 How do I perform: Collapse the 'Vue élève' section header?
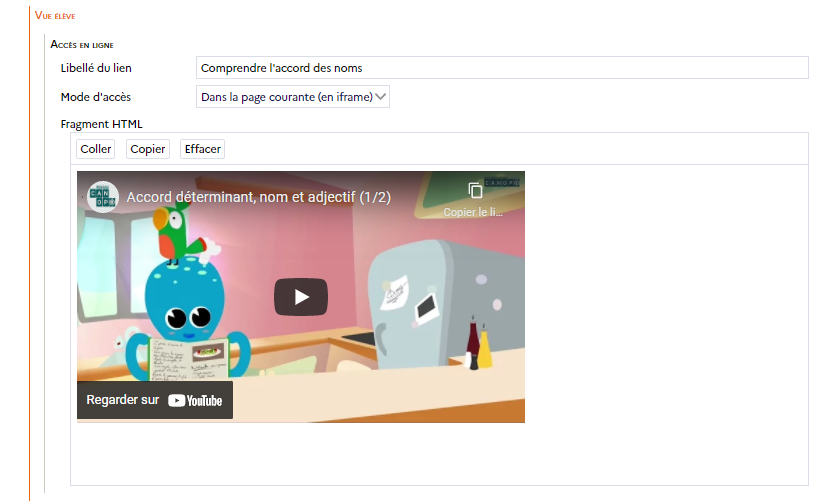(x=55, y=17)
